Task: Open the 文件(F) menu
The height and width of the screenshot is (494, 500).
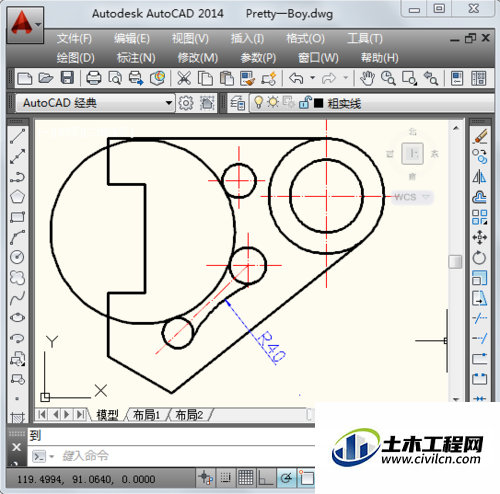Action: tap(74, 39)
